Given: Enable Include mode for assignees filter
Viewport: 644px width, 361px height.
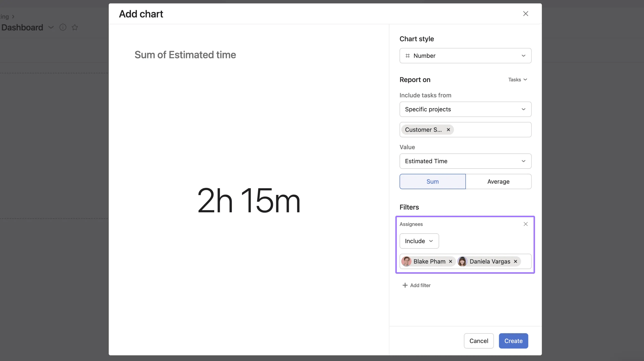Looking at the screenshot, I should pos(419,241).
